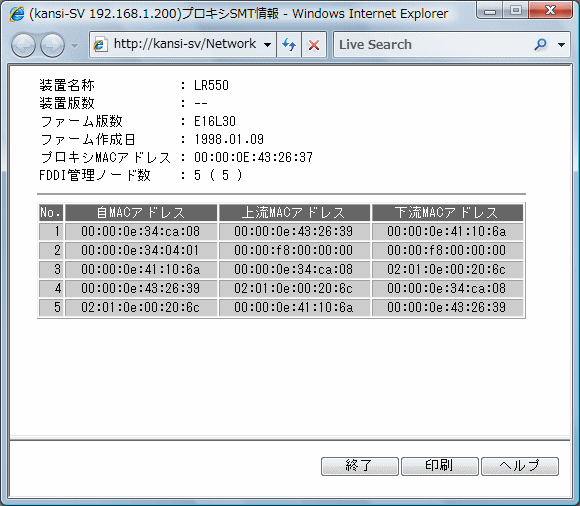Screen dimensions: 580x506
Task: Click the FDDI管理ノード数 label
Action: [95, 175]
